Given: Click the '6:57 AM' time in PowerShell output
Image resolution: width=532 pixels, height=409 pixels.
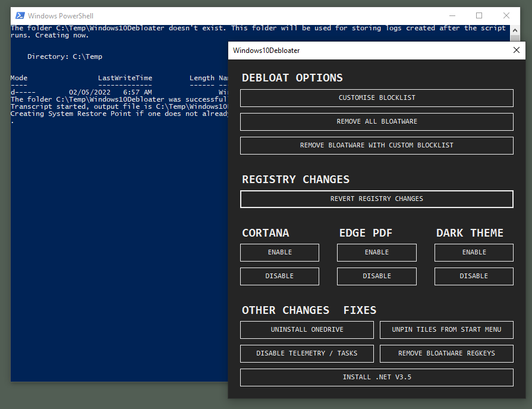Looking at the screenshot, I should click(x=137, y=92).
